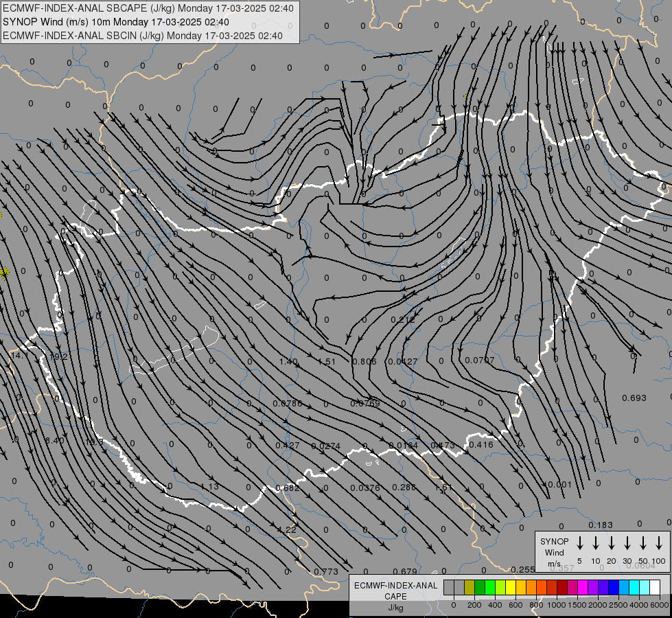
Task: Select the dark green CAPE legend swatch
Action: (480, 587)
